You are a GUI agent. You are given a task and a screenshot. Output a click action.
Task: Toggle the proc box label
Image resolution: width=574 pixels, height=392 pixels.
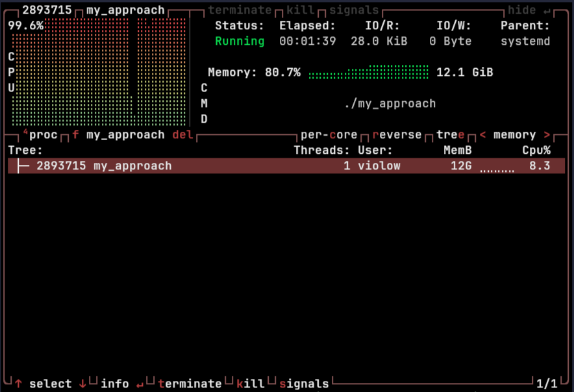click(x=40, y=135)
